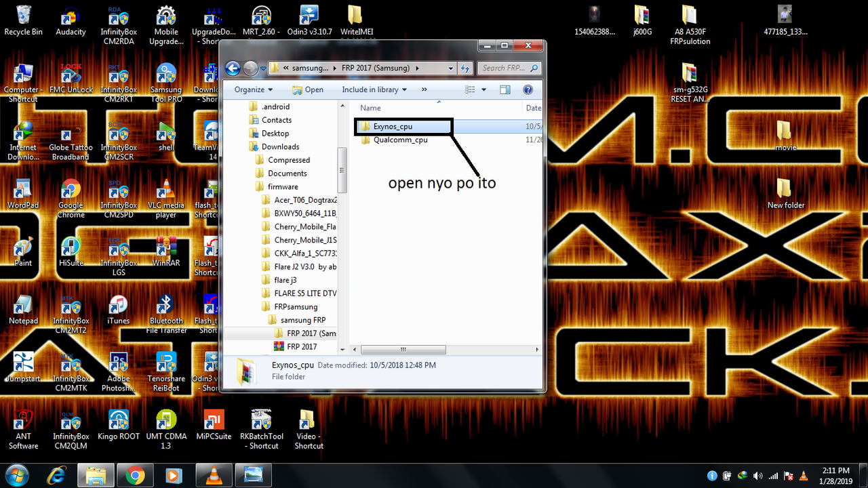Screen dimensions: 868x488
Task: Select the flare j3 folder in the tree
Action: [x=285, y=281]
